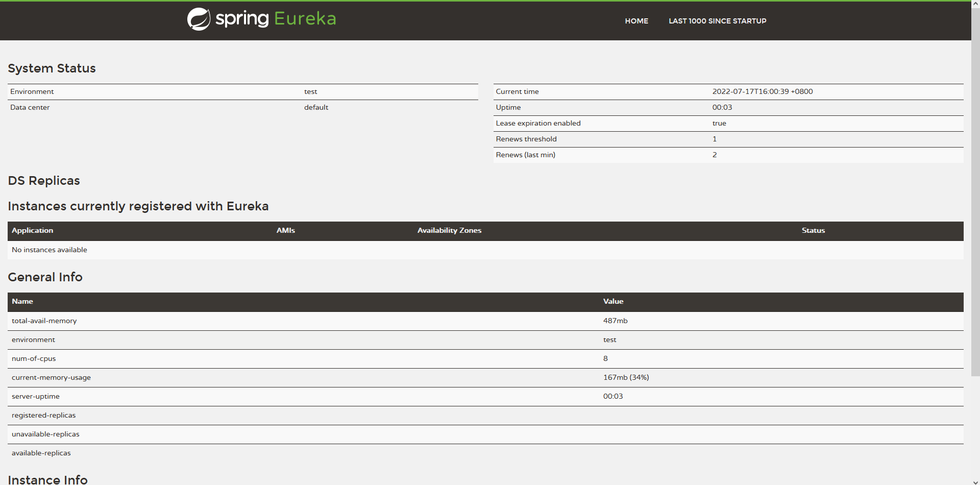980x485 pixels.
Task: Open LAST 1000 SINCE STARTUP page
Action: pyautogui.click(x=717, y=21)
